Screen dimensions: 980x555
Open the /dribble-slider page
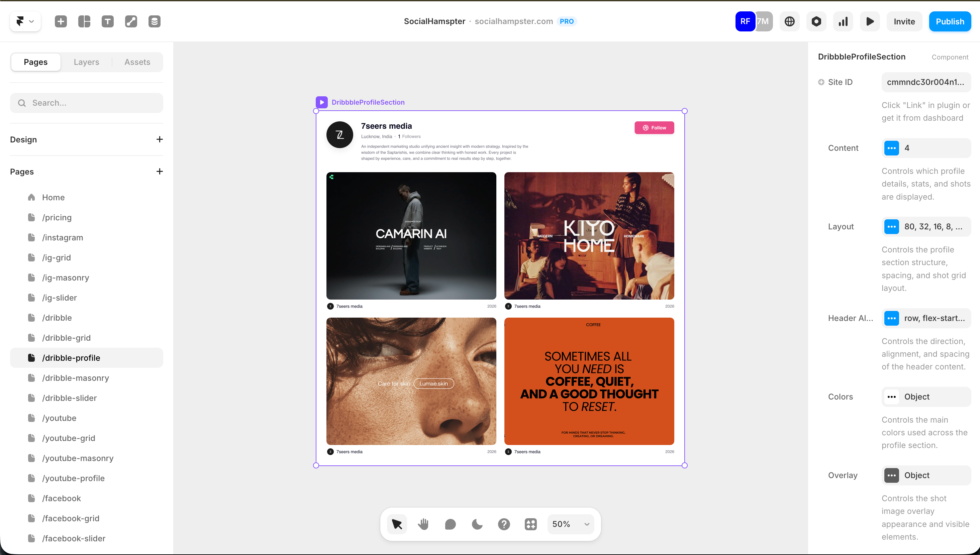tap(87, 398)
